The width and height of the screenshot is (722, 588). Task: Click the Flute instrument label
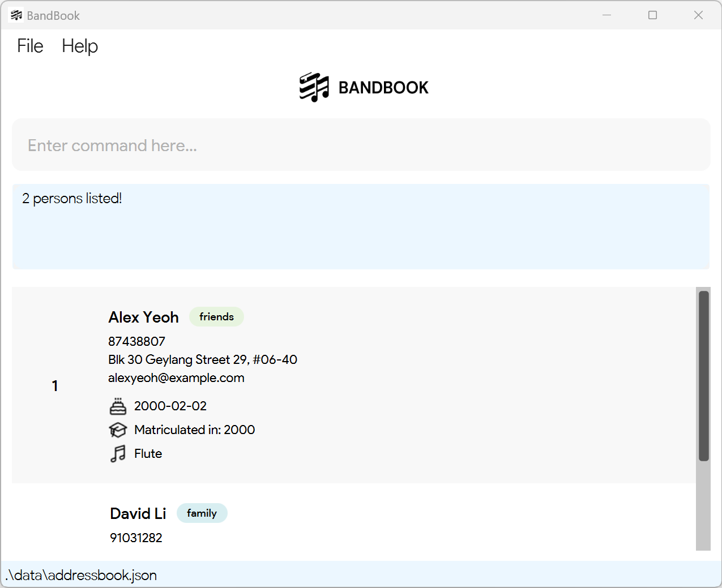click(148, 454)
